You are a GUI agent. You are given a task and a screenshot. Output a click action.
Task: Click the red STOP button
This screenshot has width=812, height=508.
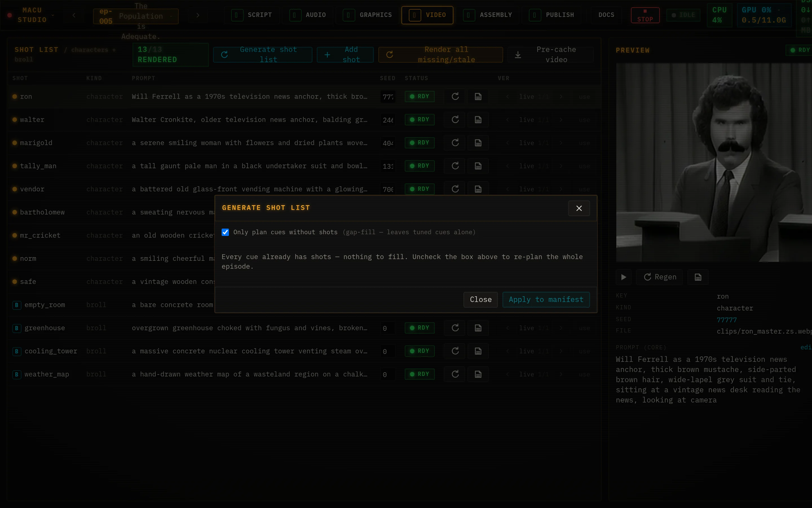pos(645,15)
